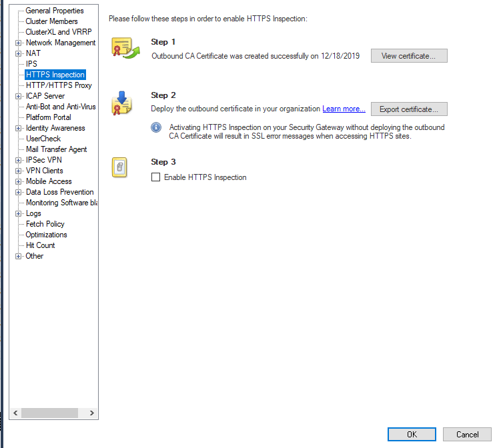
Task: Select Cluster Members in the tree
Action: pyautogui.click(x=51, y=21)
